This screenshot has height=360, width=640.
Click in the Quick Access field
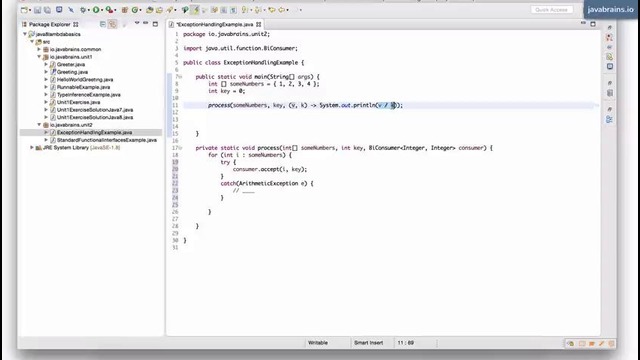(x=551, y=9)
